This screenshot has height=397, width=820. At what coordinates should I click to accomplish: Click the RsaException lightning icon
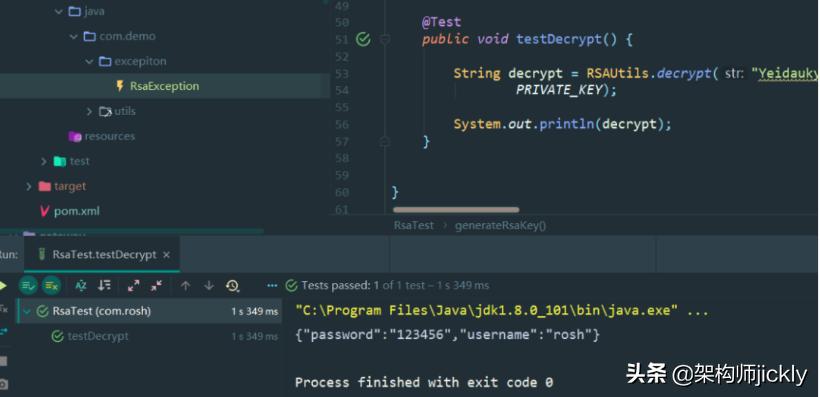(x=120, y=86)
